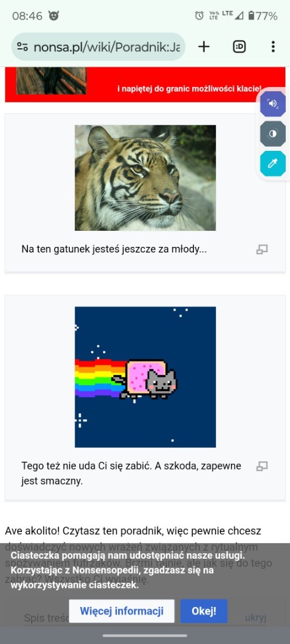Click the red banner image at top
Screen dimensions: 290x644
(145, 84)
